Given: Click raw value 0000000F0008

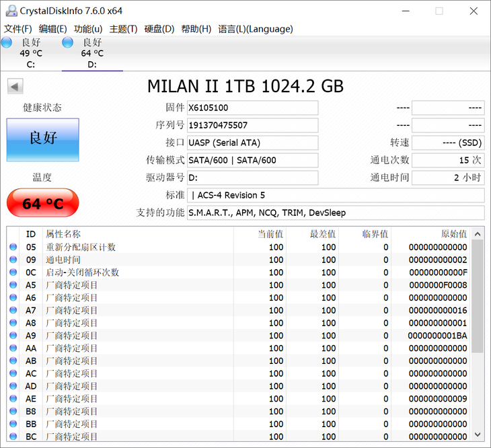Looking at the screenshot, I should (438, 285).
